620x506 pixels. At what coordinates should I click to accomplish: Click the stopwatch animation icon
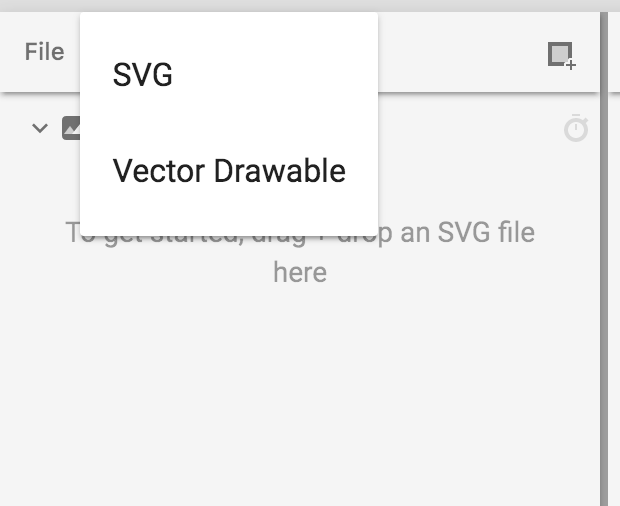576,129
